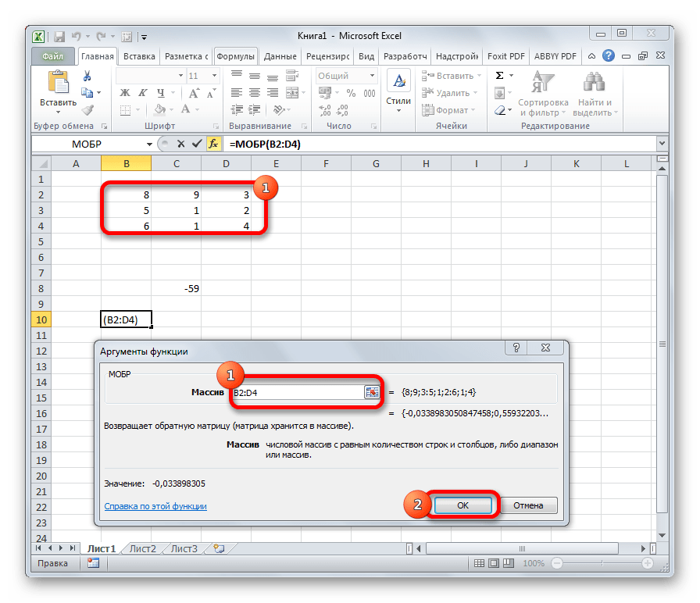Open Сортировка и фильтр tool
Image resolution: width=700 pixels, height=603 pixels.
(x=543, y=94)
